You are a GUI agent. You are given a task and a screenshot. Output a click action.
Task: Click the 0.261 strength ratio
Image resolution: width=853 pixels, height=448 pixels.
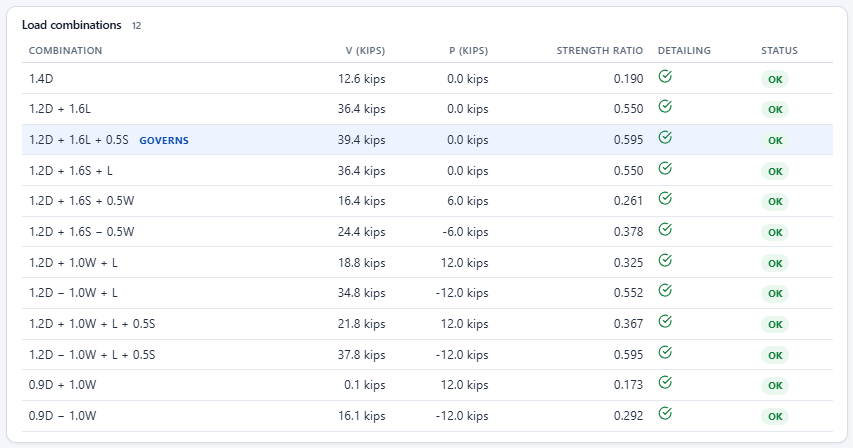628,201
